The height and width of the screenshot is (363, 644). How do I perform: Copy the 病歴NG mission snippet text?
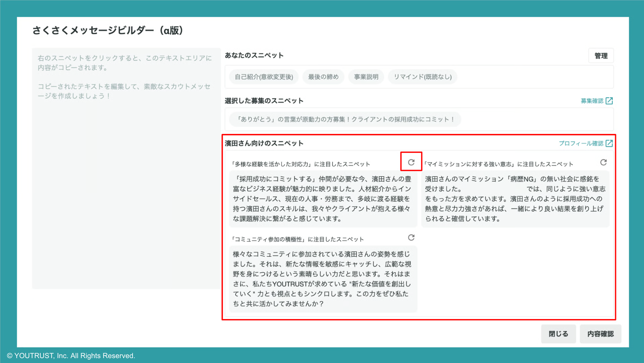[515, 199]
